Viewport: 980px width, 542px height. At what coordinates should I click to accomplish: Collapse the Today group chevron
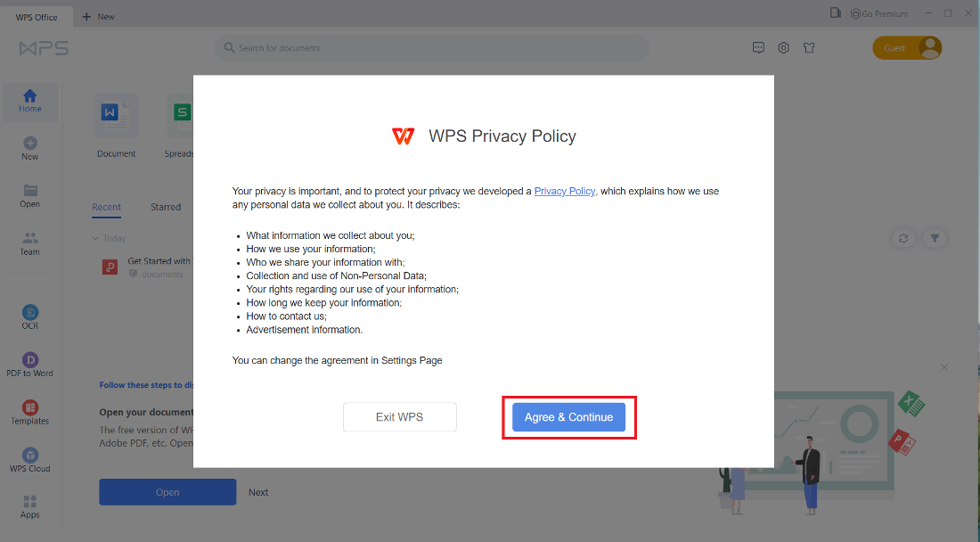96,239
